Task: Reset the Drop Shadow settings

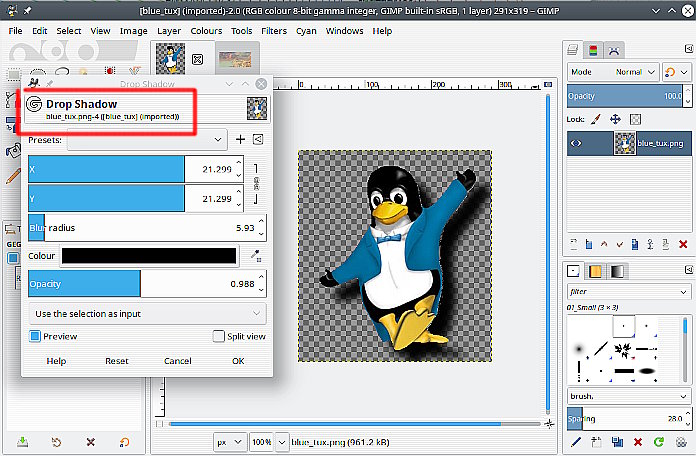Action: [117, 361]
